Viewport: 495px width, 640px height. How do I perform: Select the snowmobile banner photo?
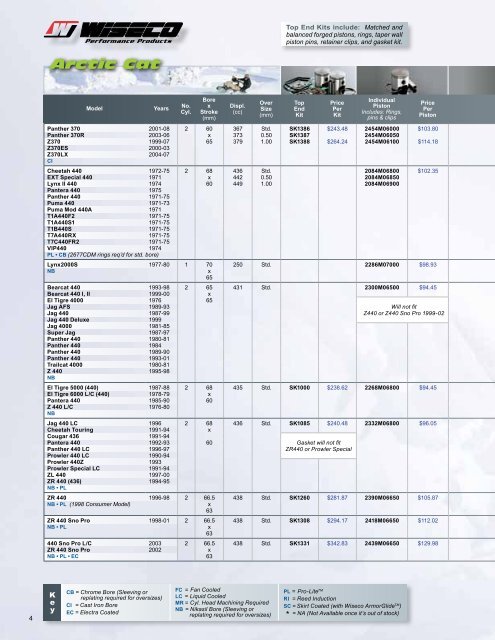(162, 80)
